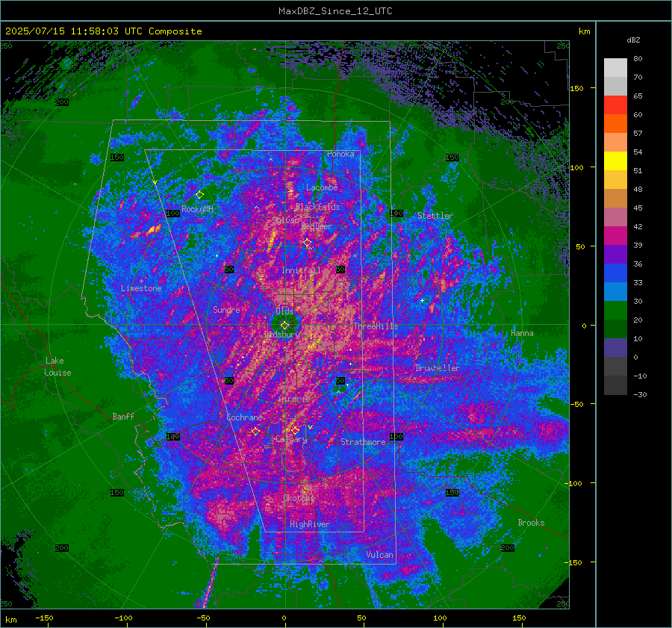The width and height of the screenshot is (672, 628).
Task: Click the HighRiver town label
Action: click(x=310, y=524)
